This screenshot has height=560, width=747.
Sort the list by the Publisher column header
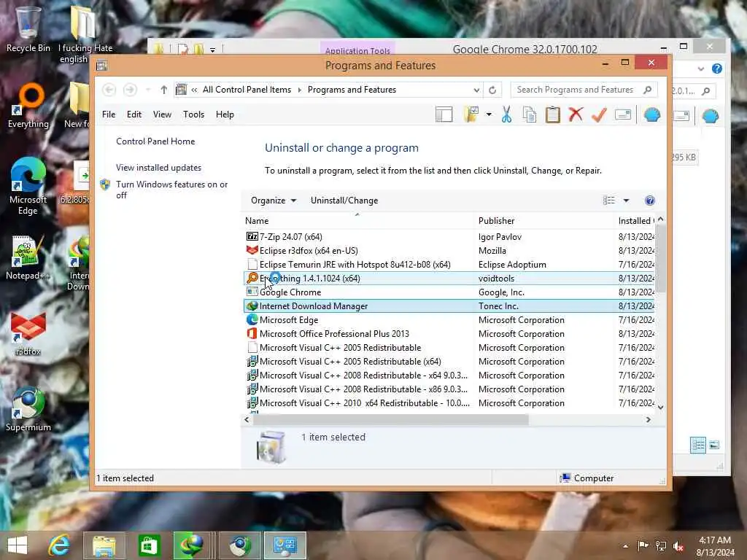[x=496, y=220]
